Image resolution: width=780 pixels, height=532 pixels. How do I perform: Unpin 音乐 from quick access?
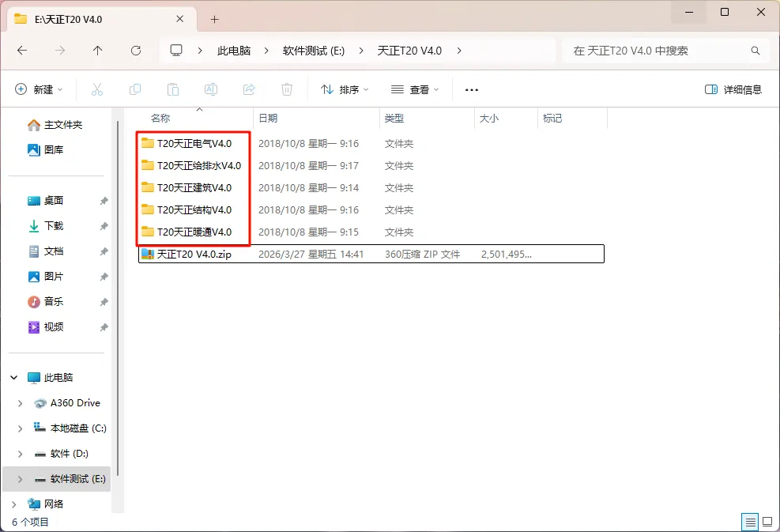(104, 302)
